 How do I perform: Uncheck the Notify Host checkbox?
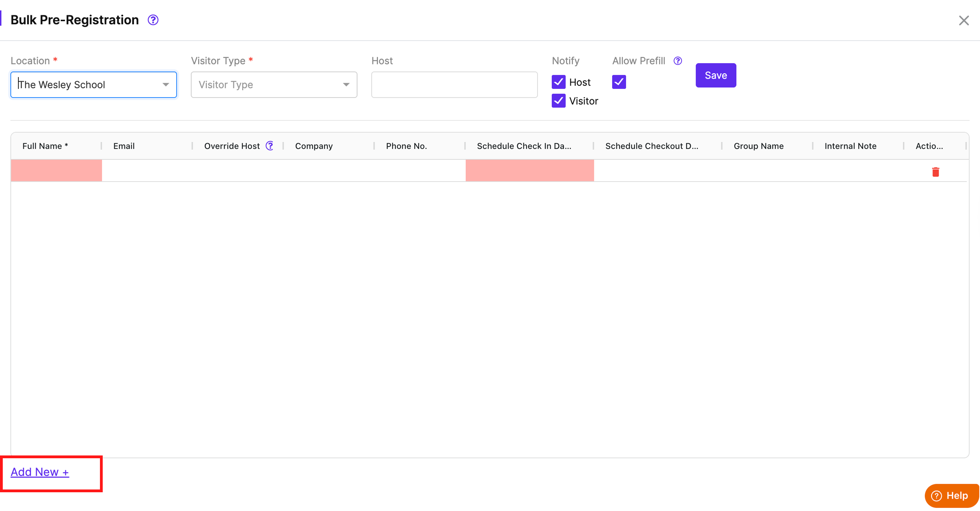[x=558, y=82]
